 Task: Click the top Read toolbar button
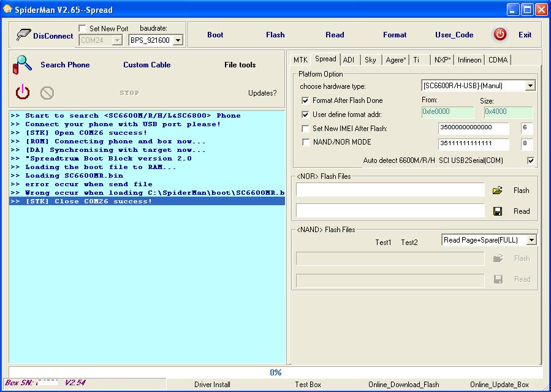pyautogui.click(x=335, y=35)
